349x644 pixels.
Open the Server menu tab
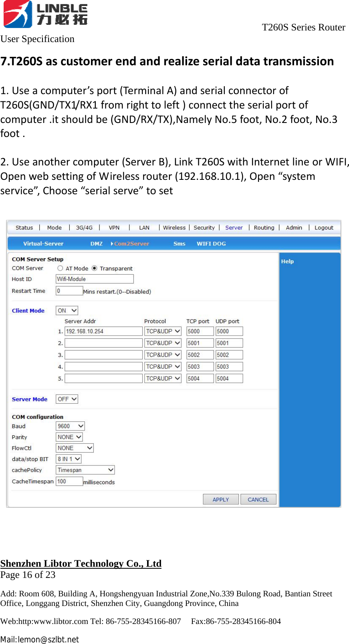pyautogui.click(x=234, y=227)
